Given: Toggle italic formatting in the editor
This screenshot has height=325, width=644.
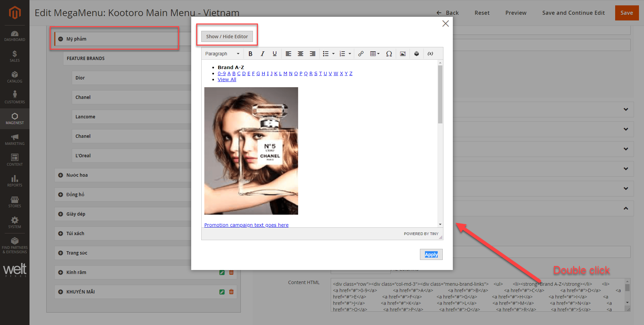Looking at the screenshot, I should click(x=263, y=54).
